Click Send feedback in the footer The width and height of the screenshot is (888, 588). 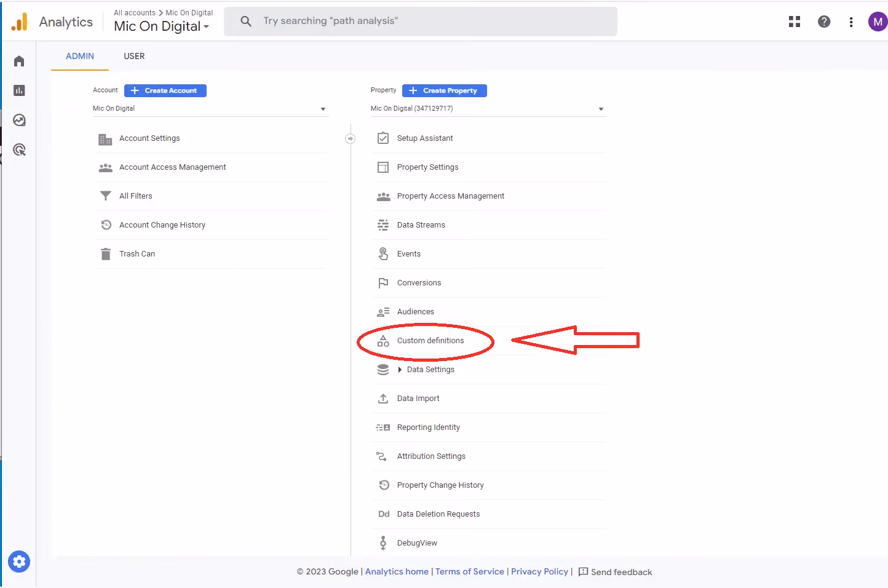tap(615, 572)
